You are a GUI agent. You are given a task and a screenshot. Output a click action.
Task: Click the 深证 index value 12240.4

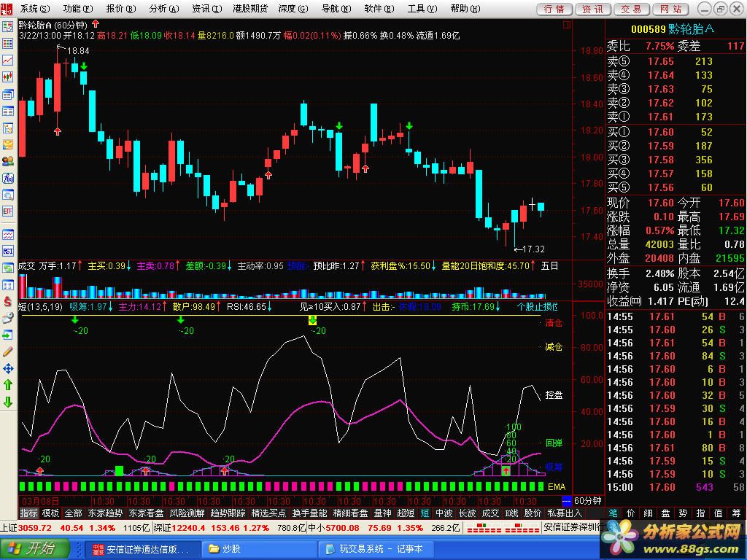click(189, 528)
